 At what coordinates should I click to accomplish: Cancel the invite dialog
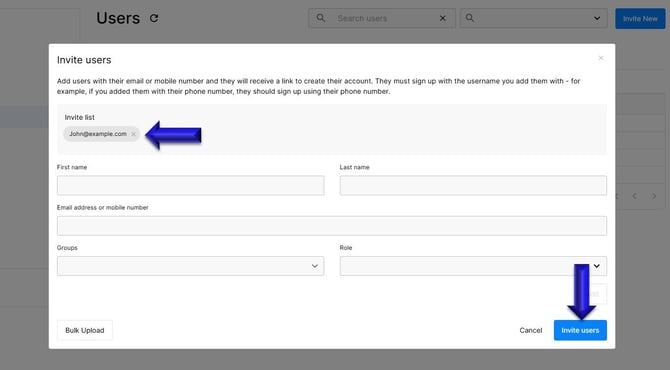[x=531, y=330]
